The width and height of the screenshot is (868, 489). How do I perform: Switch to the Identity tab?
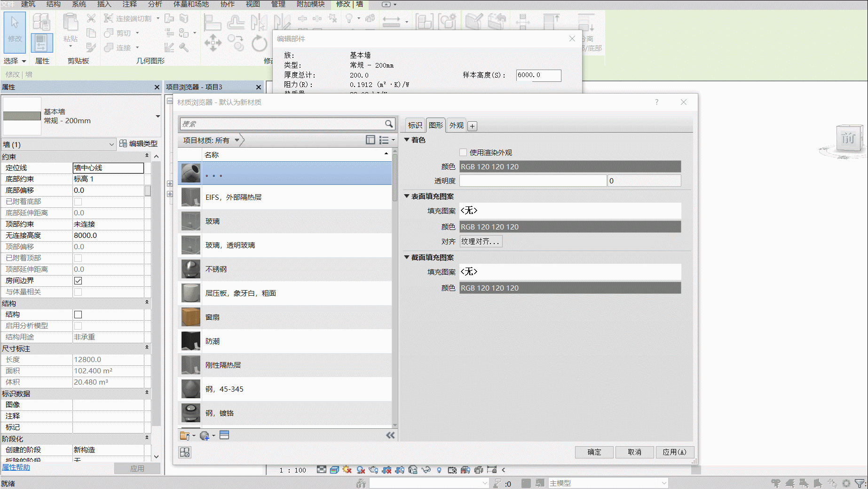tap(415, 125)
